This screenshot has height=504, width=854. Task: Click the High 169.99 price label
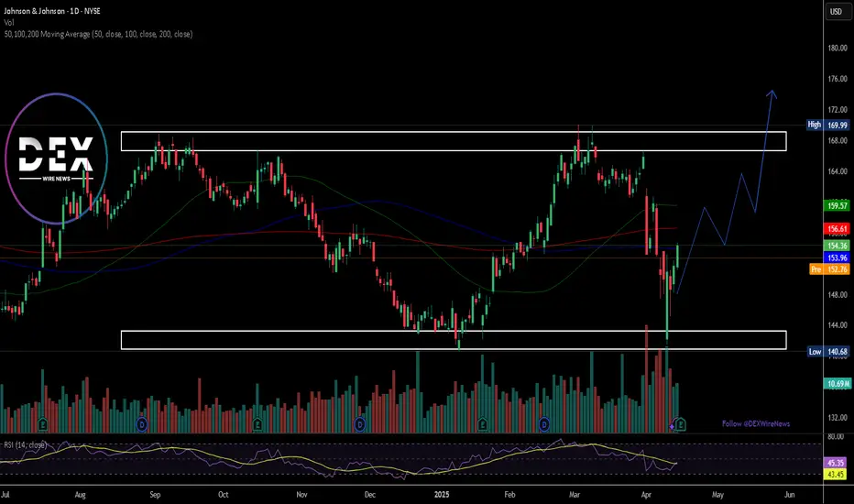[x=827, y=125]
